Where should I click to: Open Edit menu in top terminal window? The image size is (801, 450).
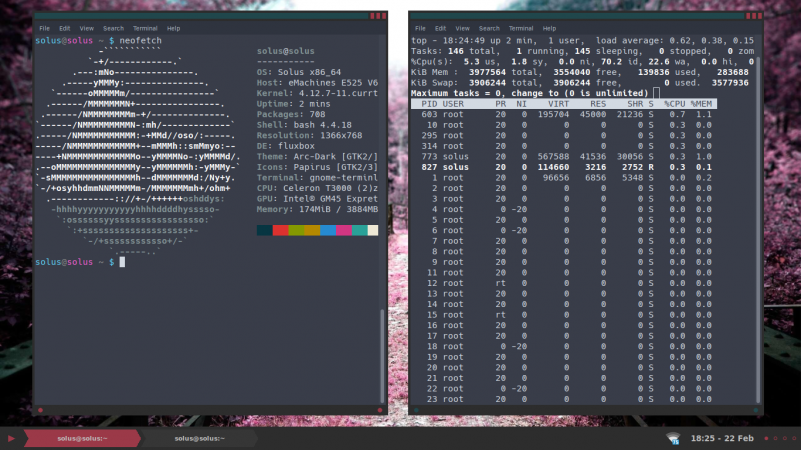(440, 29)
